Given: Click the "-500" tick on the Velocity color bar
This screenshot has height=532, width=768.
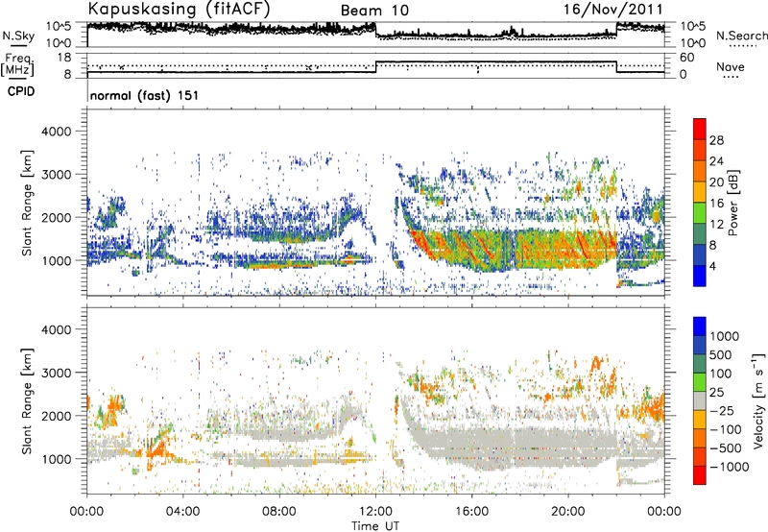Looking at the screenshot, I should (x=726, y=448).
